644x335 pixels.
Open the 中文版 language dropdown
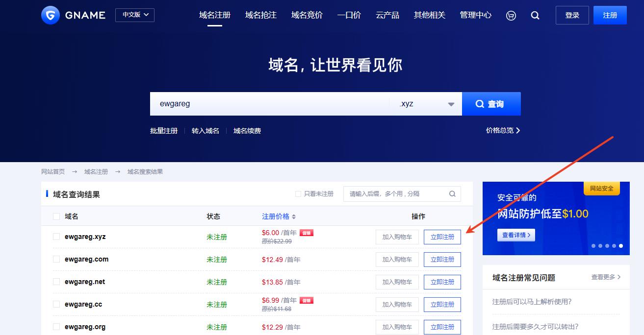pos(135,15)
